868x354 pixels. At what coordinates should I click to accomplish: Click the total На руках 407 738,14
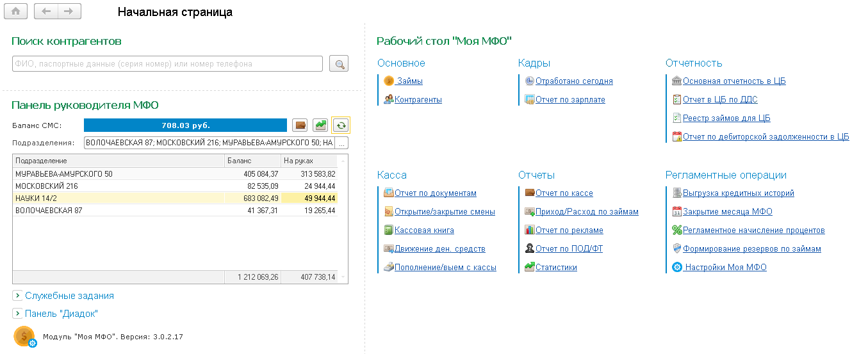coord(309,277)
